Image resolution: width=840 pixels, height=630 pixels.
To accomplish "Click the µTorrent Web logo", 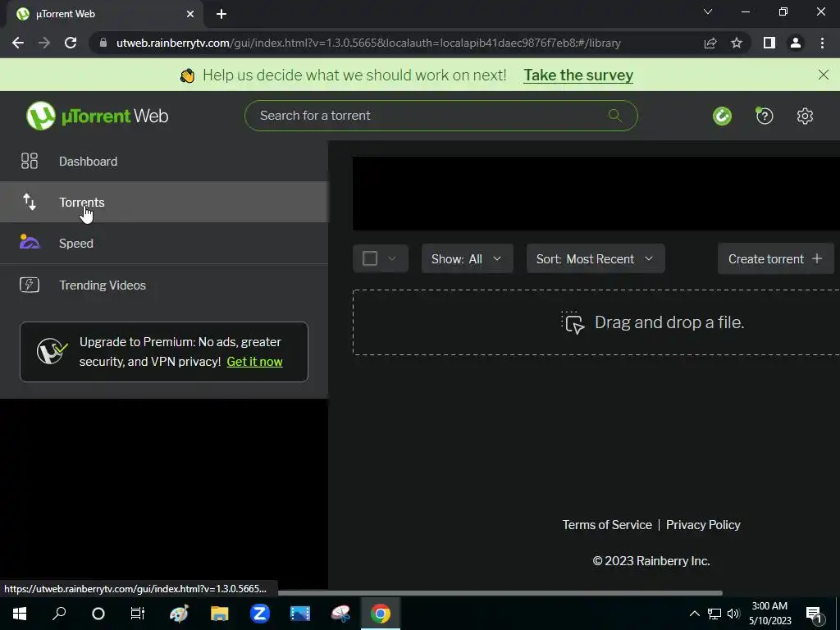I will [97, 116].
